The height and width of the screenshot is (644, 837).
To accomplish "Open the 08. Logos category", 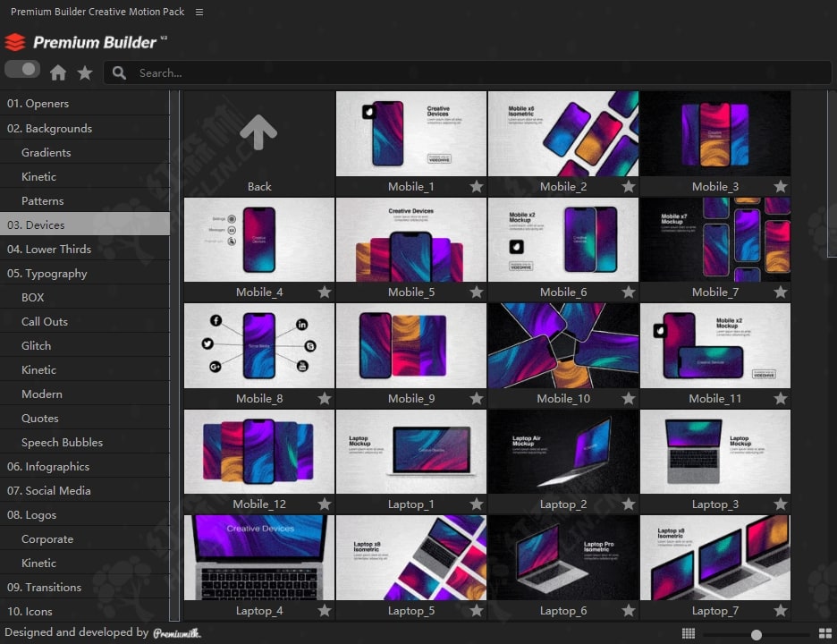I will (85, 515).
